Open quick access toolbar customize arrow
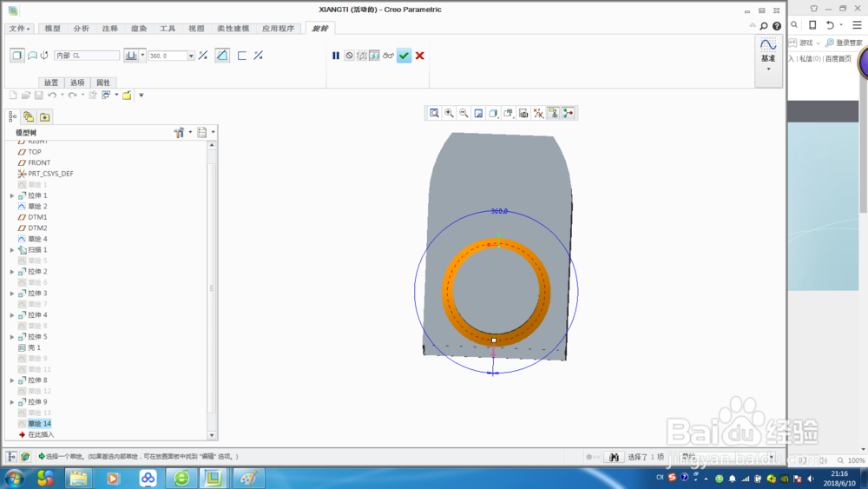This screenshot has height=489, width=868. tap(141, 96)
